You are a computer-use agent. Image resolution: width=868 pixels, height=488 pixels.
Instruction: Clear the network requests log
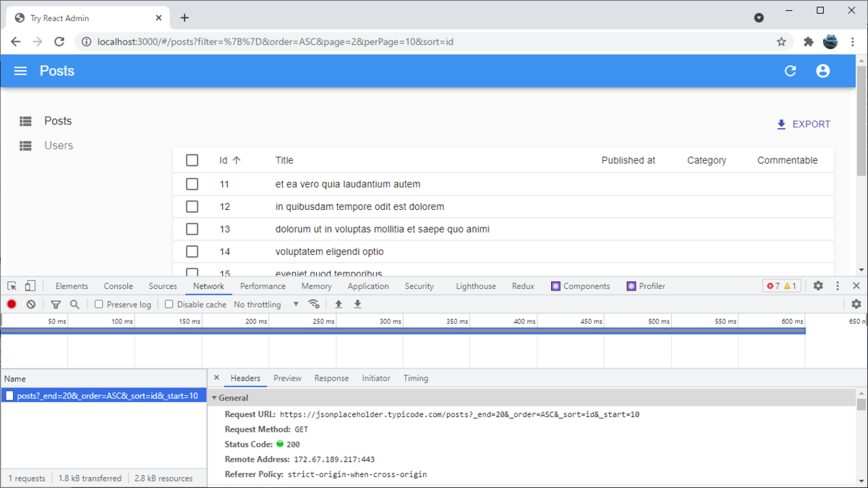(30, 304)
